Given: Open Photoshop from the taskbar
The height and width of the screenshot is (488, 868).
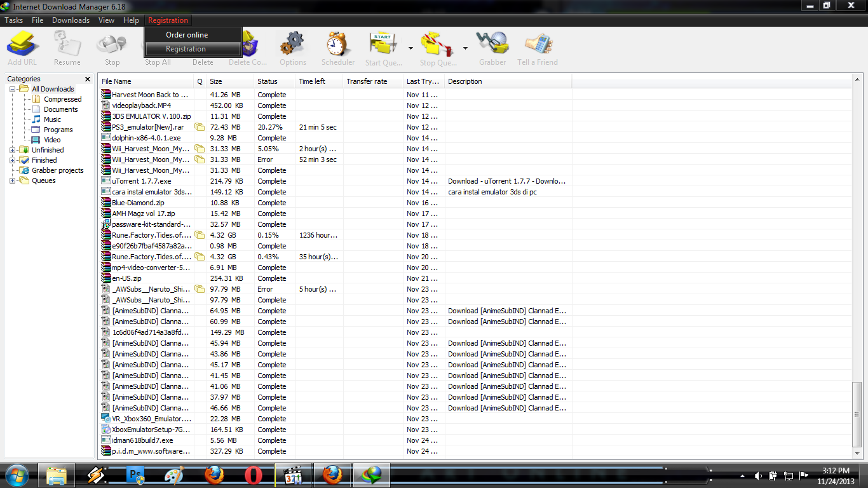Looking at the screenshot, I should point(136,475).
